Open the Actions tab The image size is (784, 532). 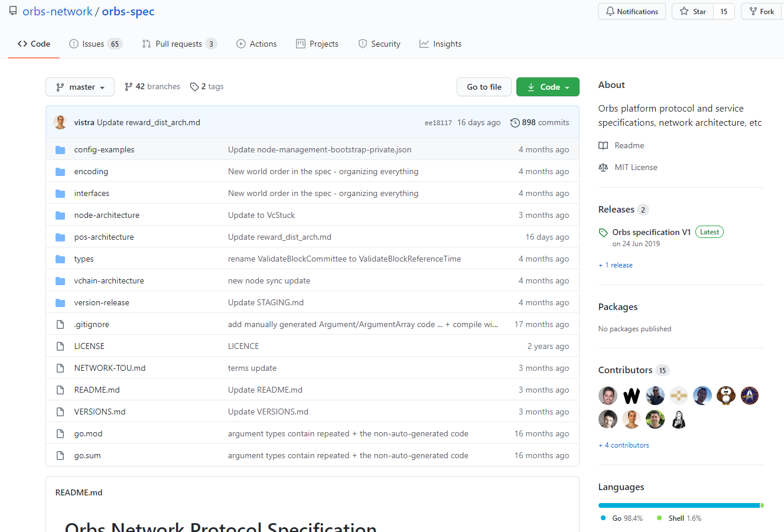tap(256, 44)
